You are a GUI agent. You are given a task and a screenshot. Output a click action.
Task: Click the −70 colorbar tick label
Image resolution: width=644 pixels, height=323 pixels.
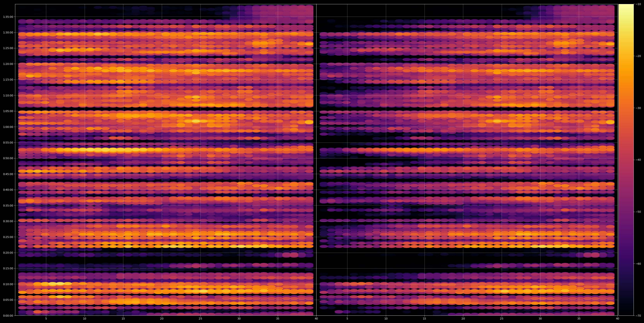pos(638,315)
